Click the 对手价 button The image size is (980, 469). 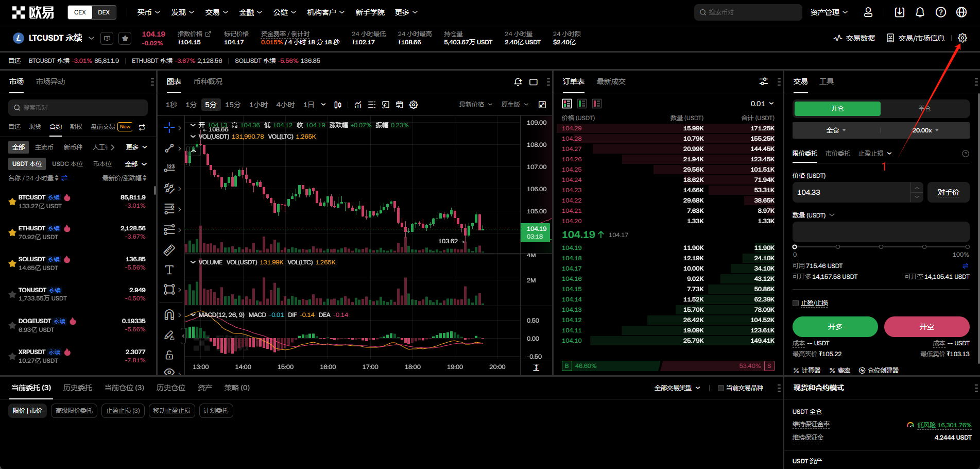tap(948, 192)
